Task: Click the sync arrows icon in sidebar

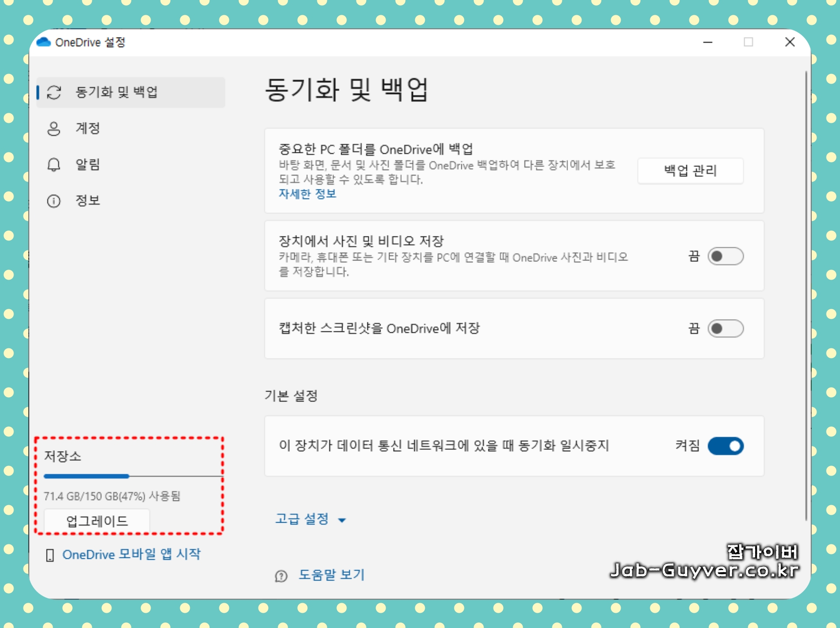Action: (54, 92)
